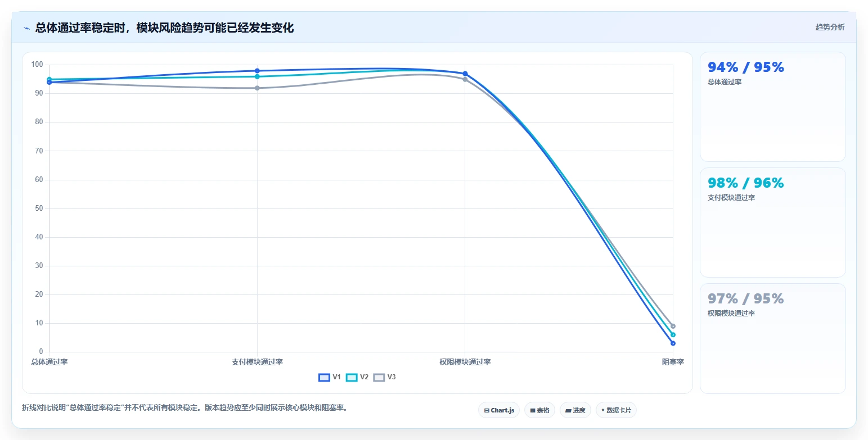
Task: Click the 趋势分析 label in header
Action: 830,27
